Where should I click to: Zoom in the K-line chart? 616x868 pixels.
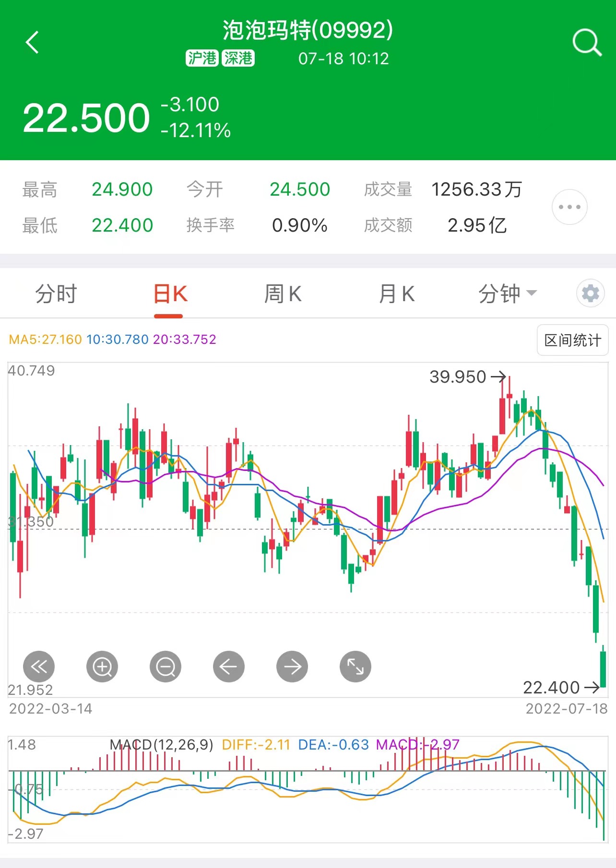point(102,666)
